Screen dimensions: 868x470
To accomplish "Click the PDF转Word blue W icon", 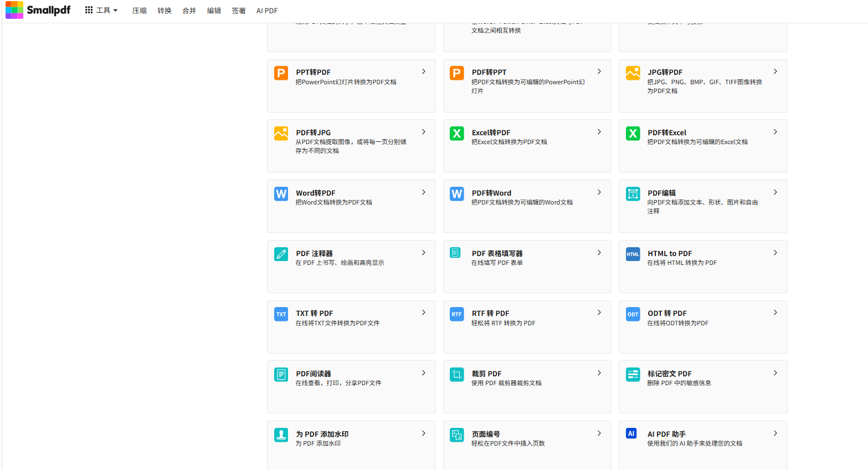I will 457,194.
